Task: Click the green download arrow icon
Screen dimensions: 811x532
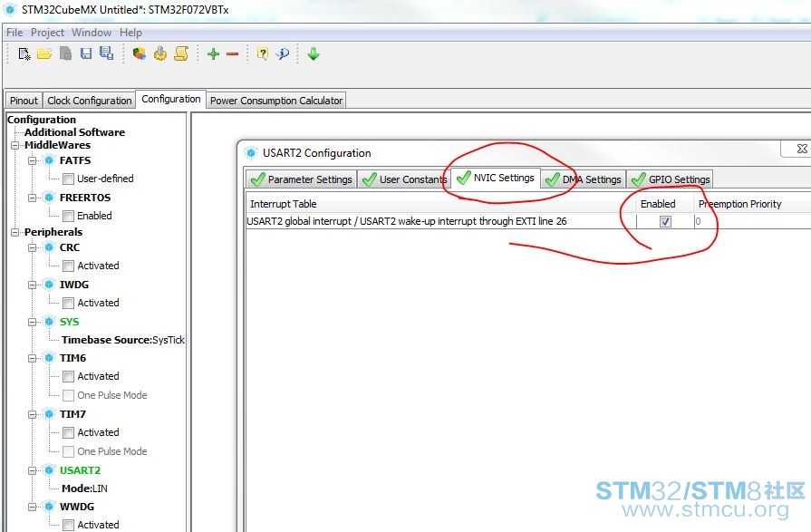Action: pos(314,53)
